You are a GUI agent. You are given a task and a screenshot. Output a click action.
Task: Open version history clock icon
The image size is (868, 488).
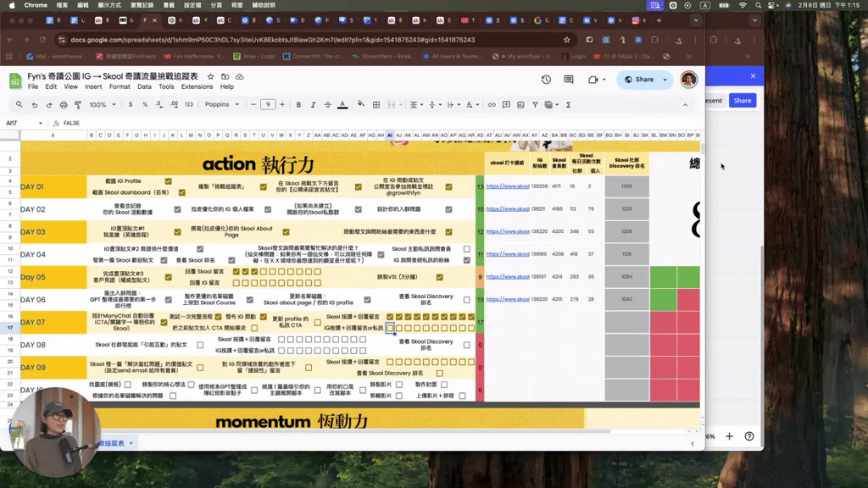point(547,80)
